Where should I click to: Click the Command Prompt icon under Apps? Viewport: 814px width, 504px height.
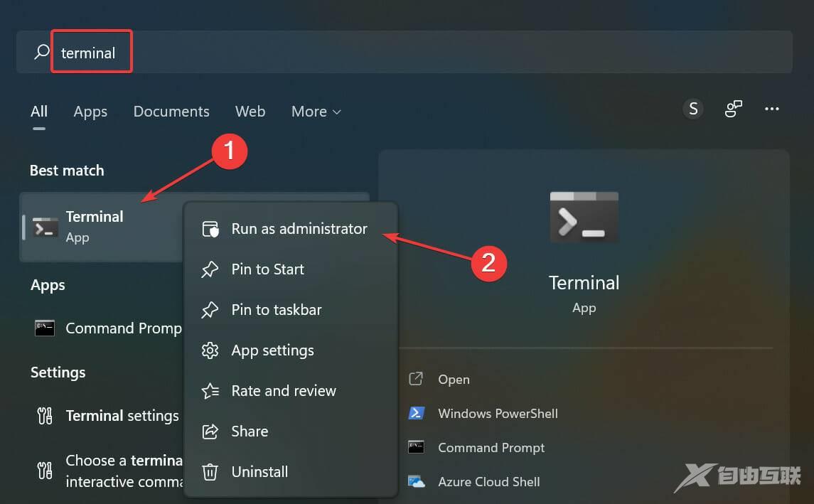(x=45, y=328)
